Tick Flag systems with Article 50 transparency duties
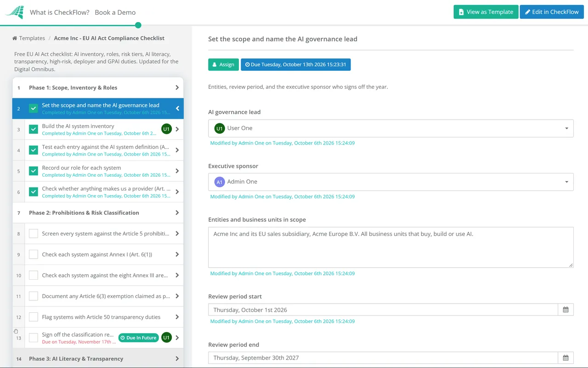The image size is (588, 368). [34, 317]
